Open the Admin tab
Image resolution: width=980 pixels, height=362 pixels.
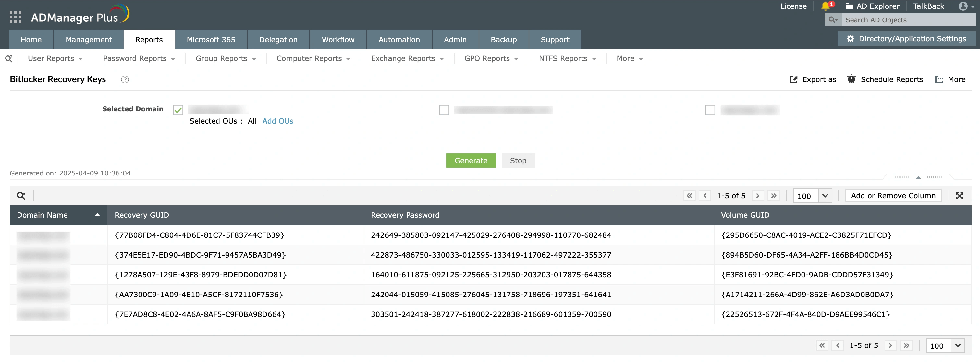click(x=455, y=40)
